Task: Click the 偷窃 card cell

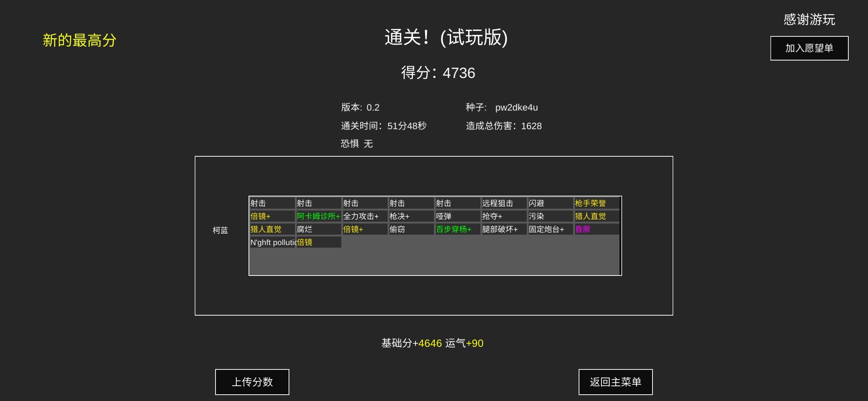Action: tap(410, 229)
